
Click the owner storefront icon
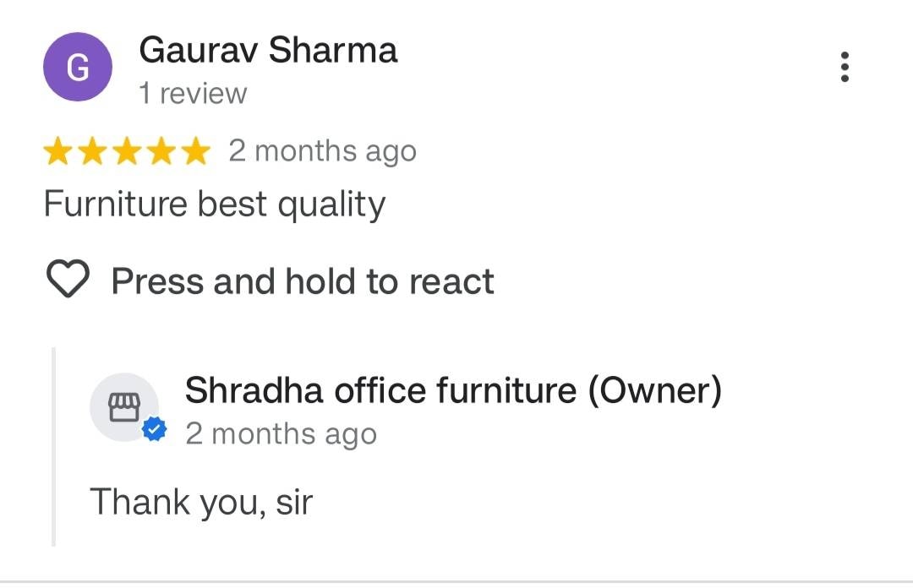123,406
